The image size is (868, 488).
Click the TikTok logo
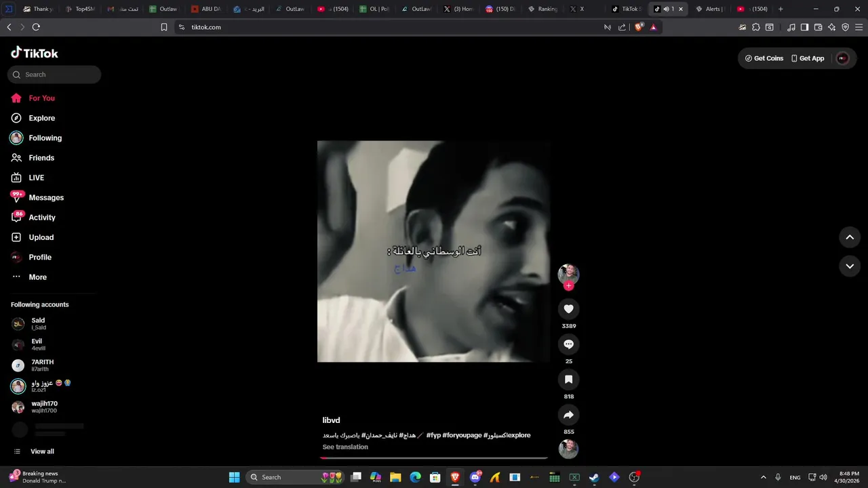coord(35,53)
